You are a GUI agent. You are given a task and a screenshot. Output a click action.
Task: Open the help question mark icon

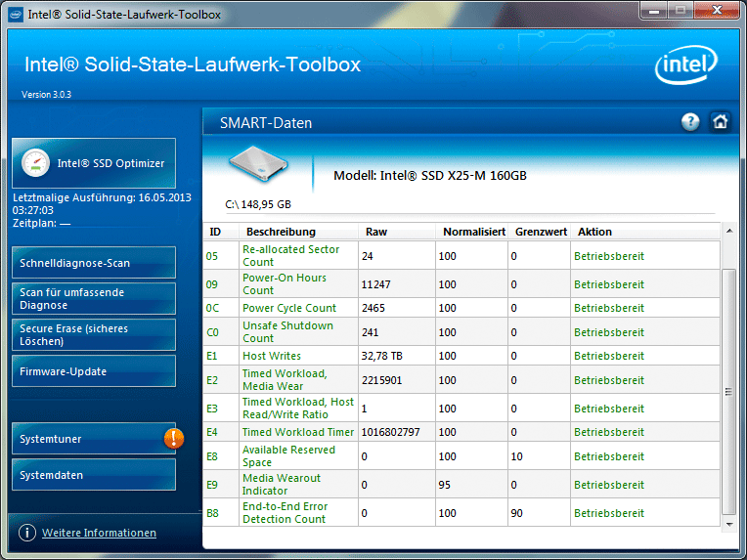tap(690, 122)
